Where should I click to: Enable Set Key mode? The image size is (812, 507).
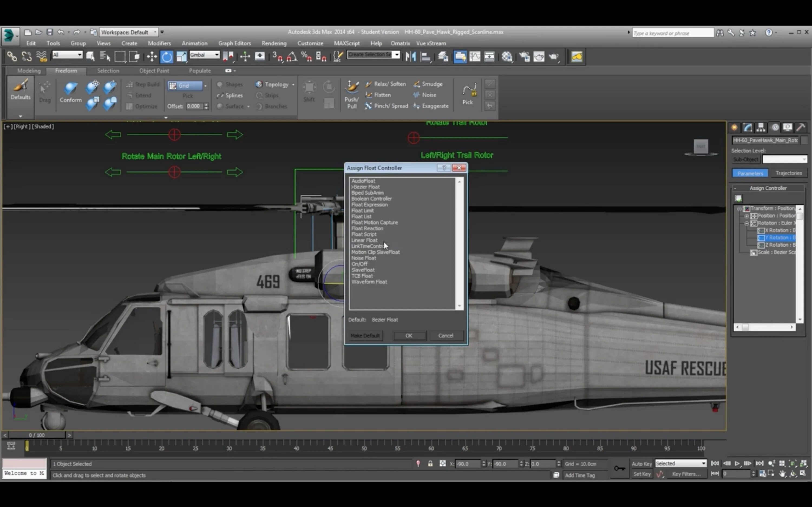(642, 474)
